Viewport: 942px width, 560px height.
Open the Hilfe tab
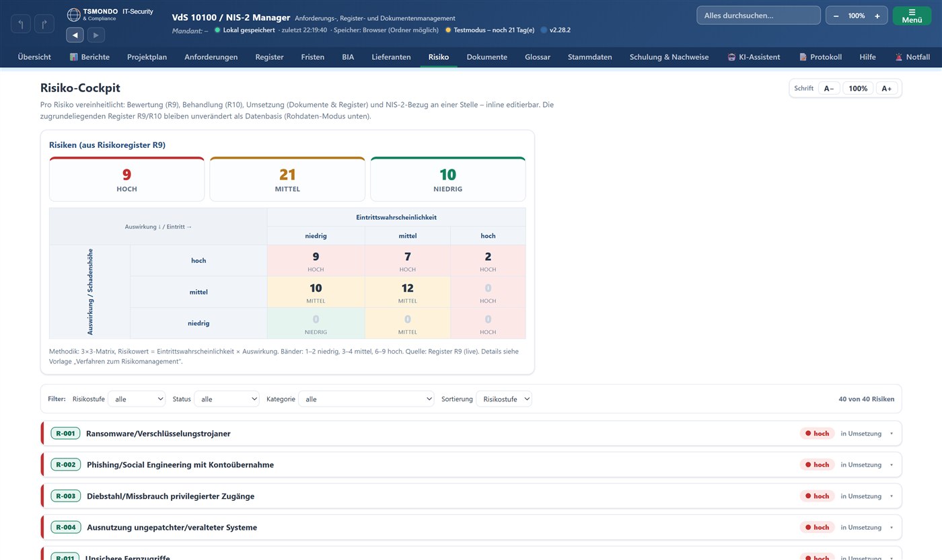pos(867,57)
